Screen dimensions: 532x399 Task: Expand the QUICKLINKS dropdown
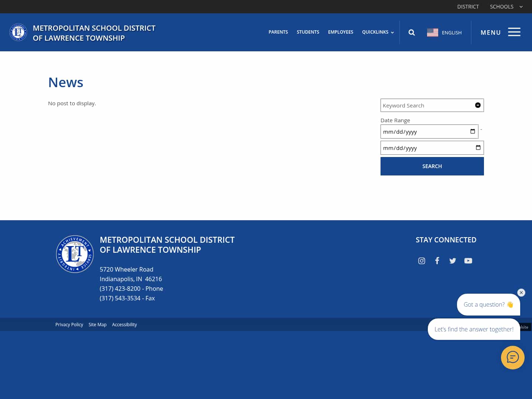tap(378, 32)
